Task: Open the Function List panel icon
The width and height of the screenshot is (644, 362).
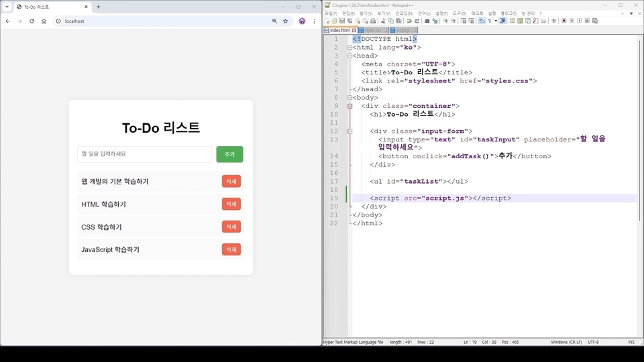Action: [x=535, y=21]
